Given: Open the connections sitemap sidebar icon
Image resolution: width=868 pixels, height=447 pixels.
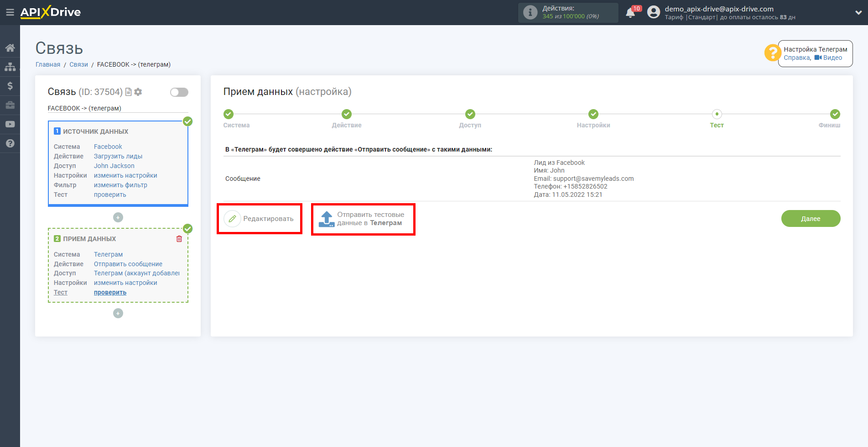Looking at the screenshot, I should point(10,67).
